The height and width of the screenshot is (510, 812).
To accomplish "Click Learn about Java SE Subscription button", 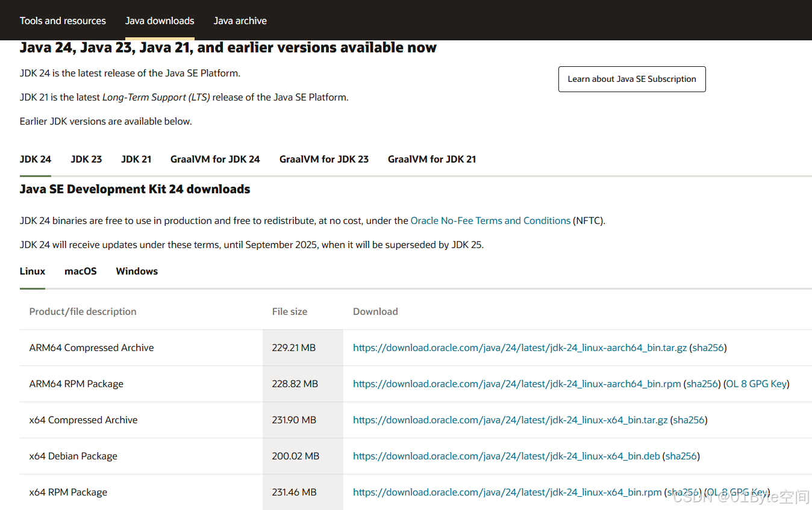I will coord(632,79).
